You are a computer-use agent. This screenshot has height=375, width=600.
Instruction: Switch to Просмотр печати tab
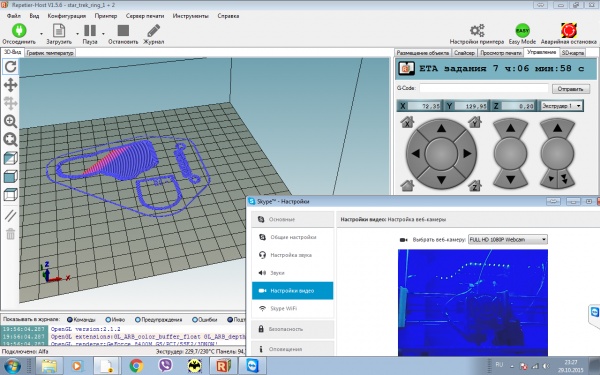pos(501,53)
